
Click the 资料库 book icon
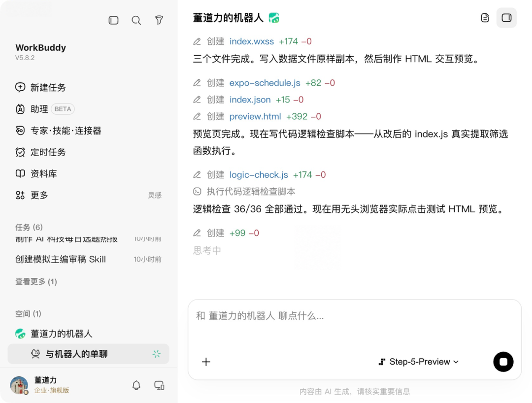pyautogui.click(x=20, y=173)
